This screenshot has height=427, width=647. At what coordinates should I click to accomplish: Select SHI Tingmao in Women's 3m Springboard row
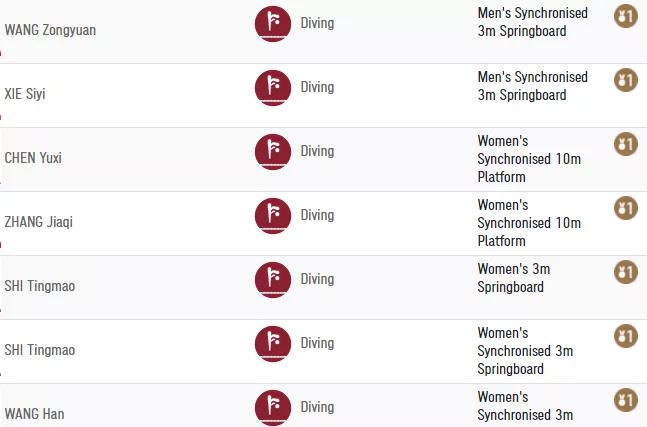[x=40, y=286]
